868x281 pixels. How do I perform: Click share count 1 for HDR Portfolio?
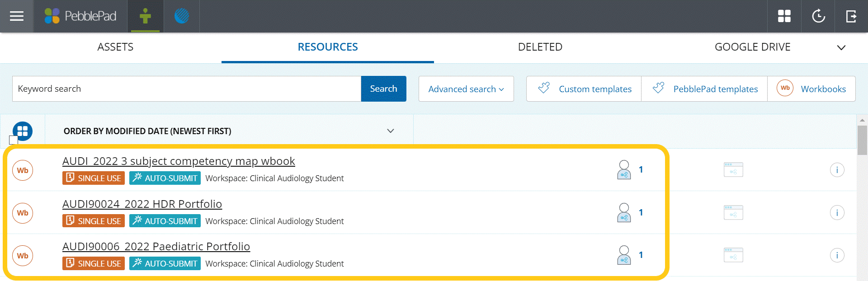tap(641, 213)
